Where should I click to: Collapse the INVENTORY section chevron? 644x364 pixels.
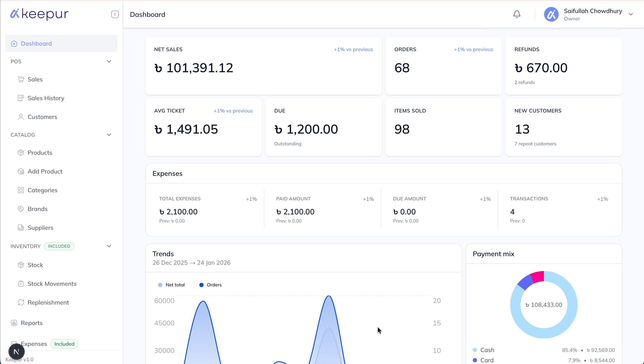point(109,246)
